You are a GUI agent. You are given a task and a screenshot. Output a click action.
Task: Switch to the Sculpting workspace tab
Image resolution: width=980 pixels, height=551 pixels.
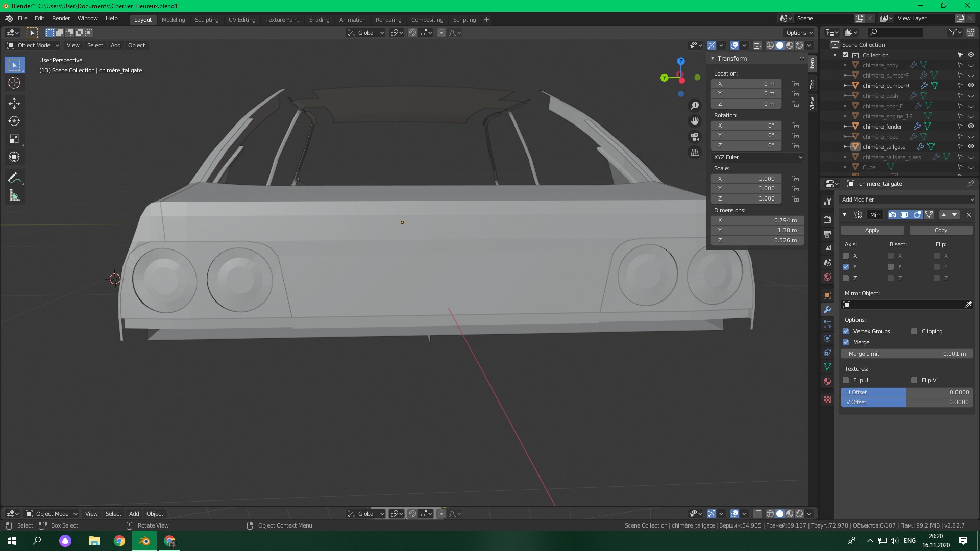click(x=206, y=20)
